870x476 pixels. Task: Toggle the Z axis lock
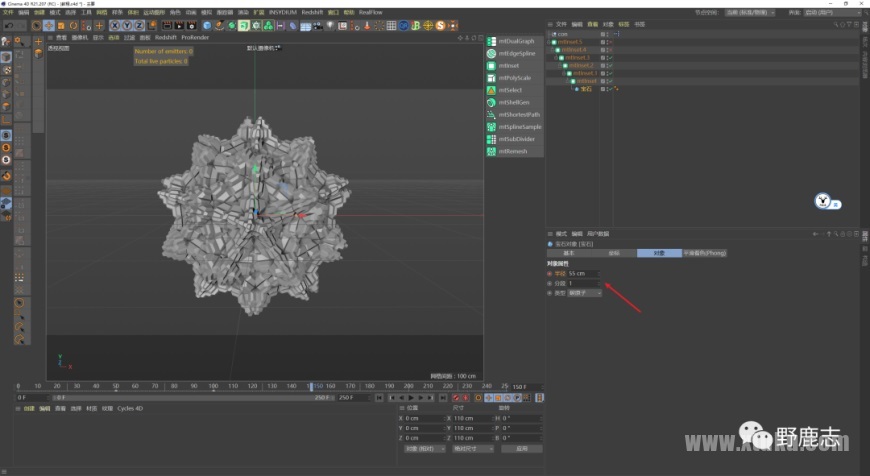pyautogui.click(x=139, y=26)
